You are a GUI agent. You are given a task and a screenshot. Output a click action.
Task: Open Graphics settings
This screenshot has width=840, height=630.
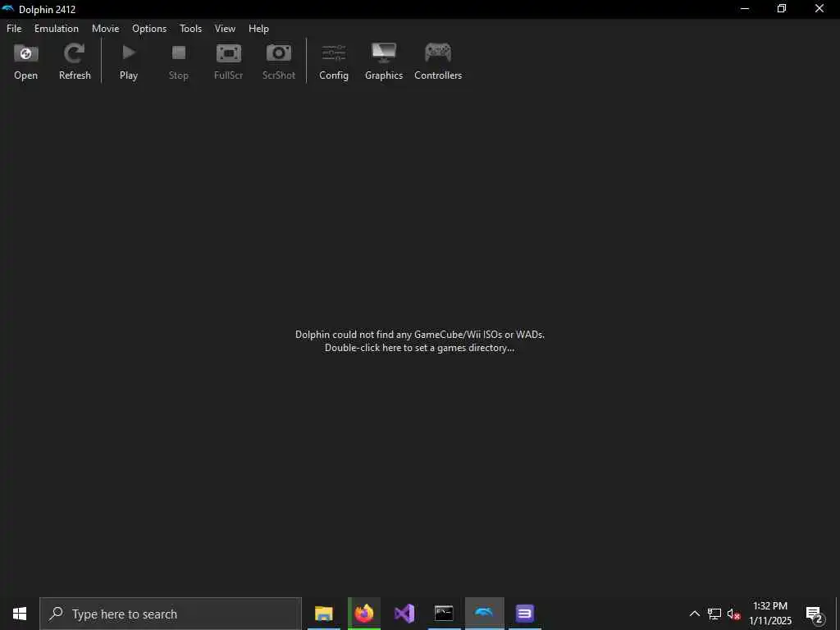(x=384, y=61)
